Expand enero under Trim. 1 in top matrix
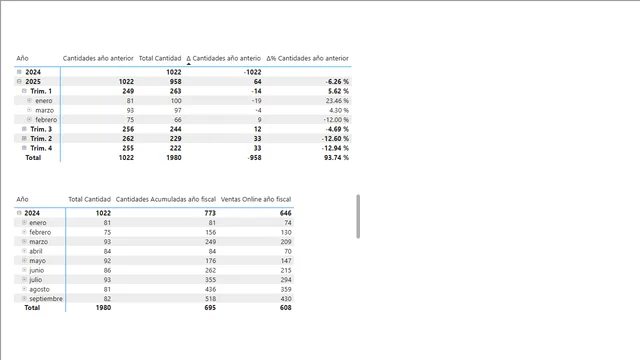640x360 pixels. click(x=29, y=100)
